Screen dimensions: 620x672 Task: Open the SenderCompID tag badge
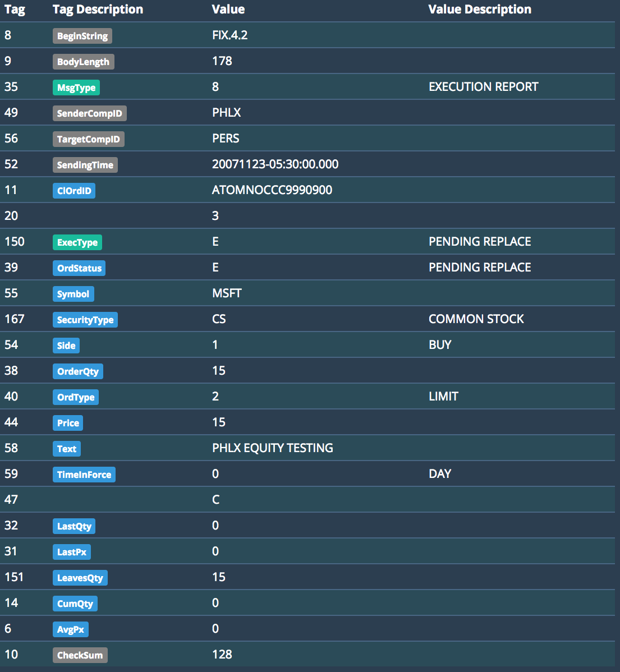pos(89,113)
